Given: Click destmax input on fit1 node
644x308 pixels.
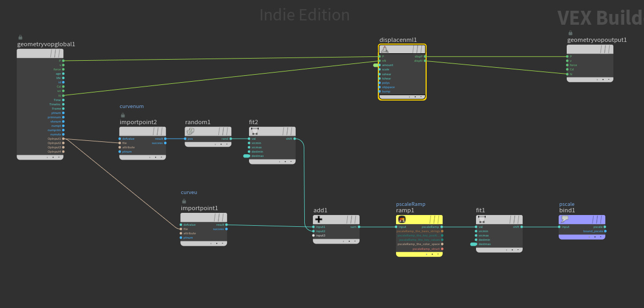Looking at the screenshot, I should pos(477,244).
